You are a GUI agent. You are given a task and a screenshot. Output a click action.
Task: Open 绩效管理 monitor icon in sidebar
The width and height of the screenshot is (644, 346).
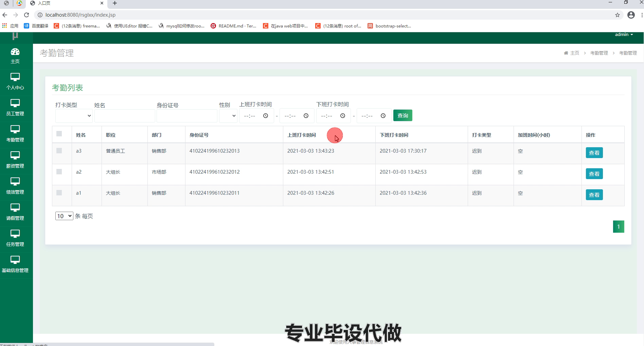[15, 181]
